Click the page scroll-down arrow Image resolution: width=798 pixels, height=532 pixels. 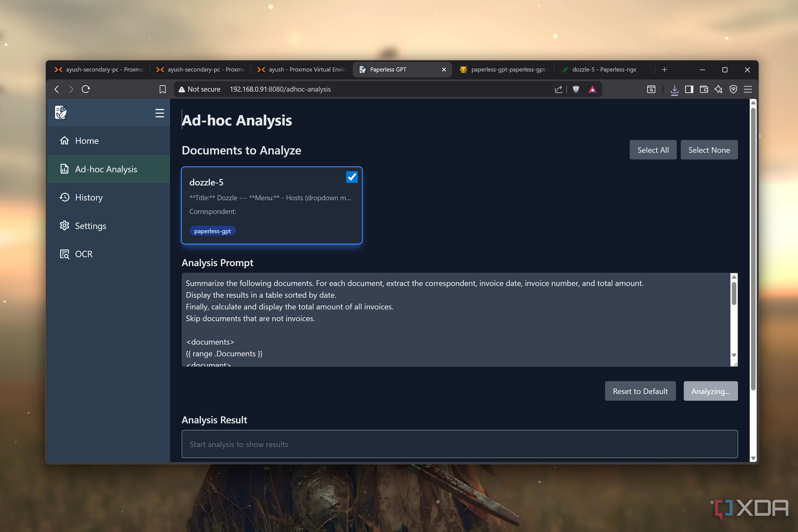[753, 458]
